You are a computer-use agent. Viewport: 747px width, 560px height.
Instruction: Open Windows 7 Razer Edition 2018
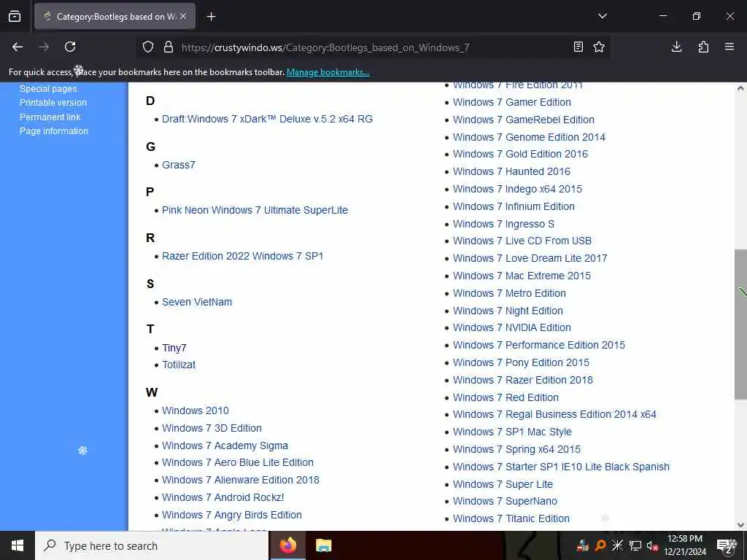[x=522, y=380]
